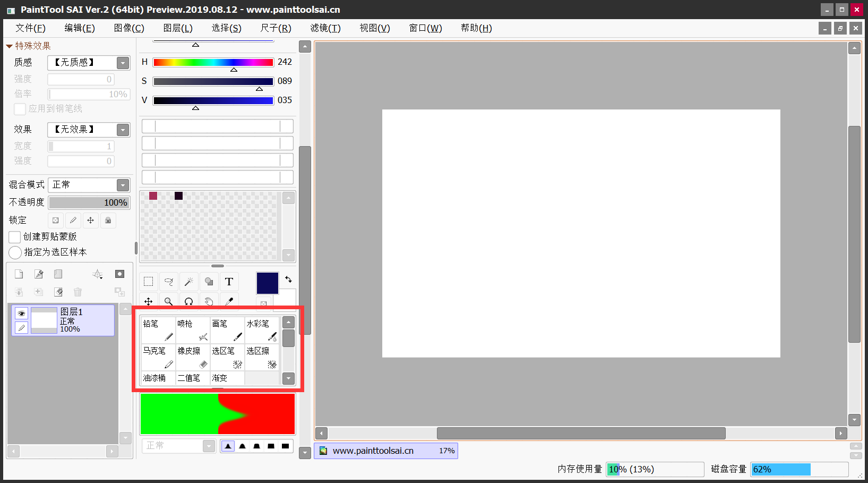Select the zoom magnifier tool
This screenshot has height=483, width=868.
click(x=169, y=301)
